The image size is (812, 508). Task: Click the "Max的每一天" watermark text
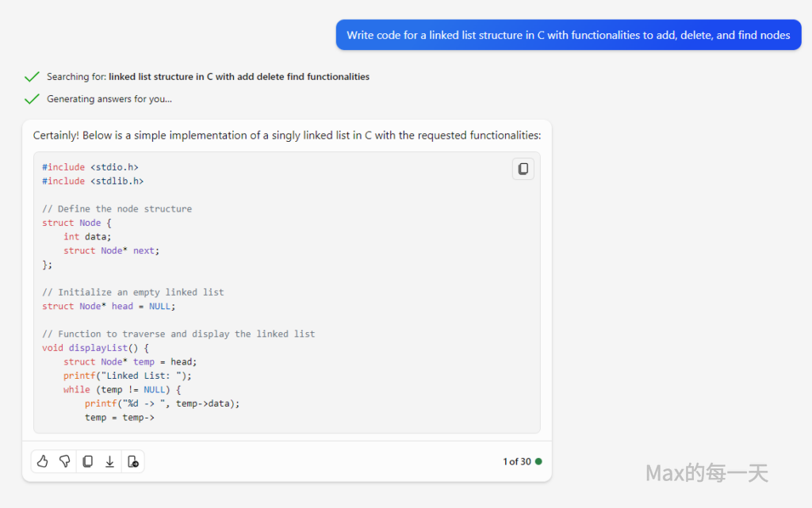(x=707, y=474)
